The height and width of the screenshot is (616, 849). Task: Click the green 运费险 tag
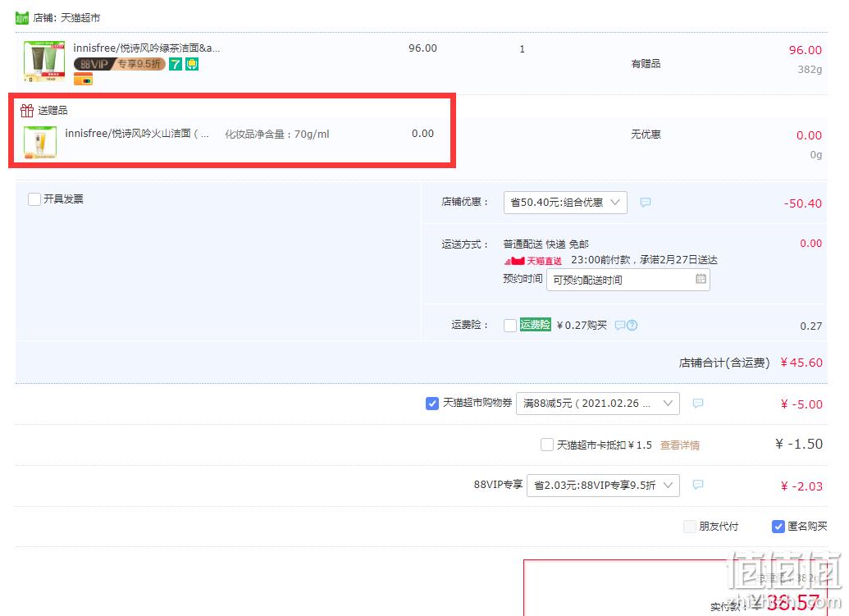tap(535, 324)
